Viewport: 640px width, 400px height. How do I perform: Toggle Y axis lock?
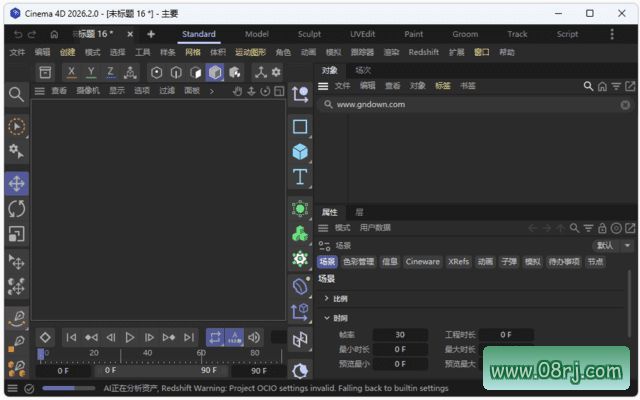coord(91,72)
